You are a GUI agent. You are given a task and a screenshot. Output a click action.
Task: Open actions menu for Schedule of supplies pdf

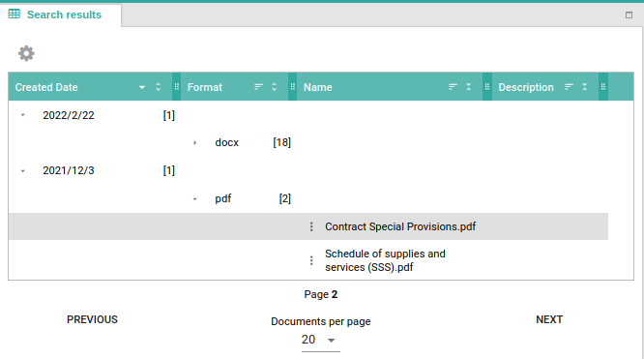[x=311, y=260]
